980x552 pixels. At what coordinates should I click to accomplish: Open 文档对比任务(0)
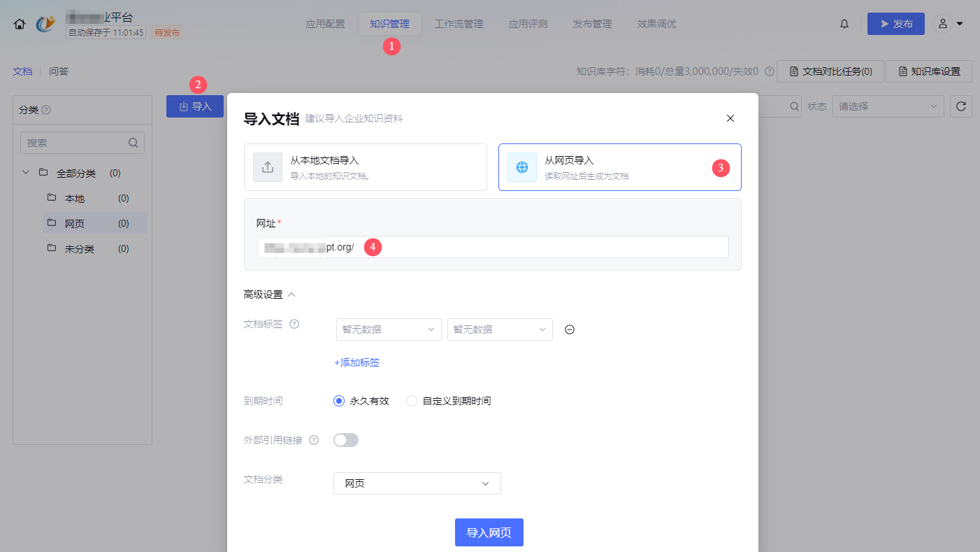830,71
